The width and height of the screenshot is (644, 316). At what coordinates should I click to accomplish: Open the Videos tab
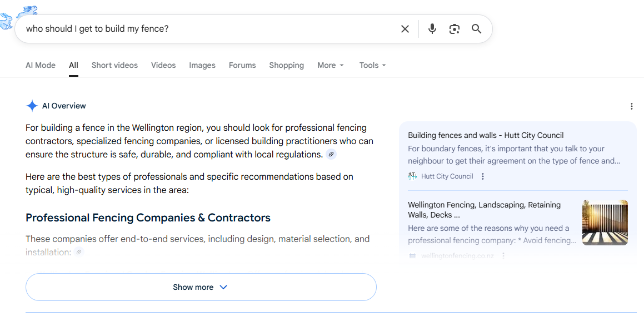coord(163,65)
